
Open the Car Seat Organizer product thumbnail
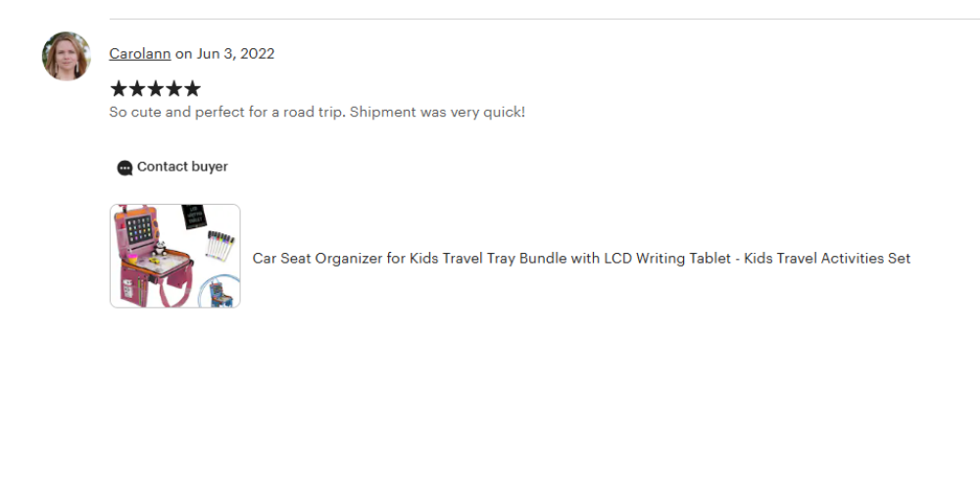(x=174, y=256)
